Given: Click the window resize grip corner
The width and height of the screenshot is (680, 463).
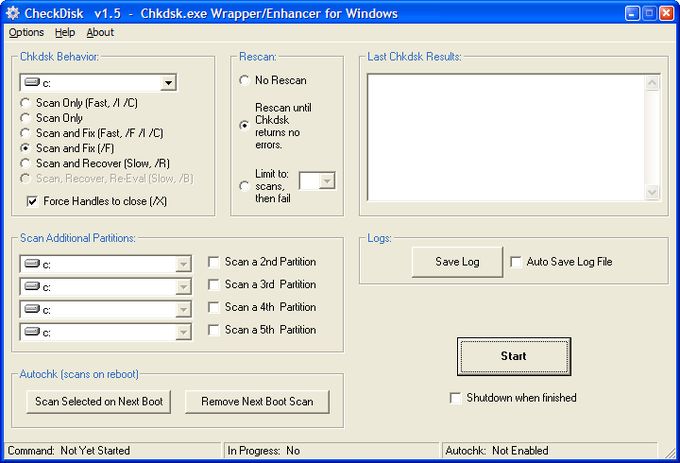Looking at the screenshot, I should (x=671, y=453).
